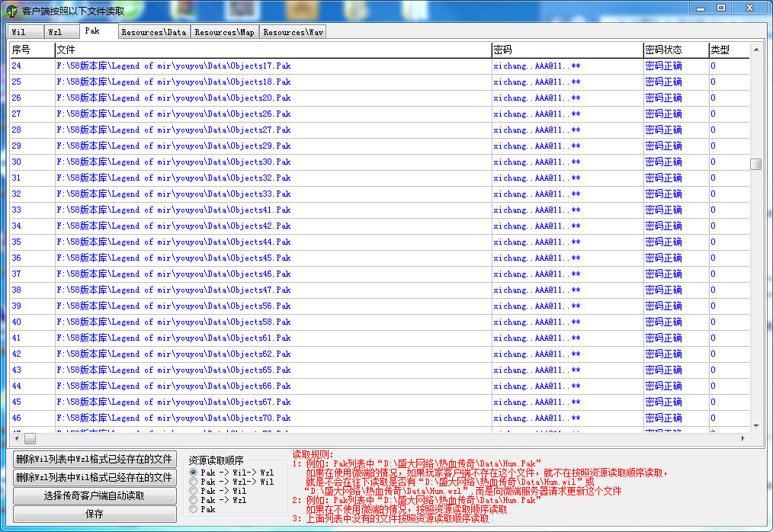Click the vertical scrollbar down arrow
The width and height of the screenshot is (773, 532).
(755, 425)
